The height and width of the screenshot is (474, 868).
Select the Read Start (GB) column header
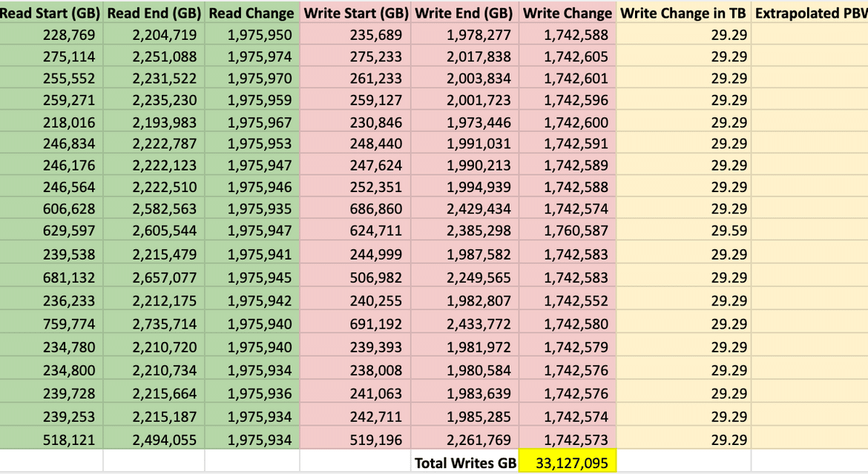(51, 12)
